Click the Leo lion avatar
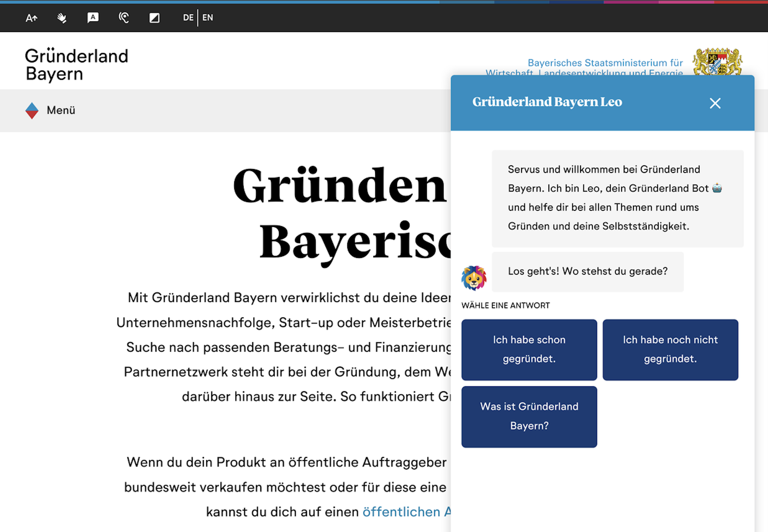 pos(474,278)
